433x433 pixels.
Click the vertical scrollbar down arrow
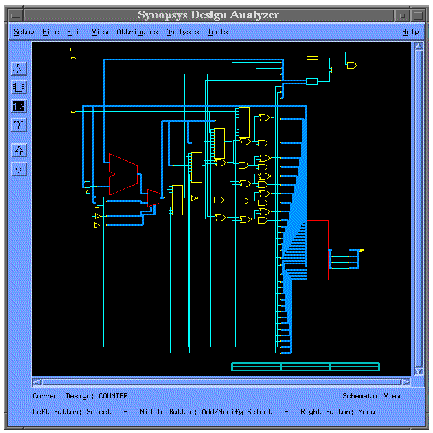[x=419, y=371]
